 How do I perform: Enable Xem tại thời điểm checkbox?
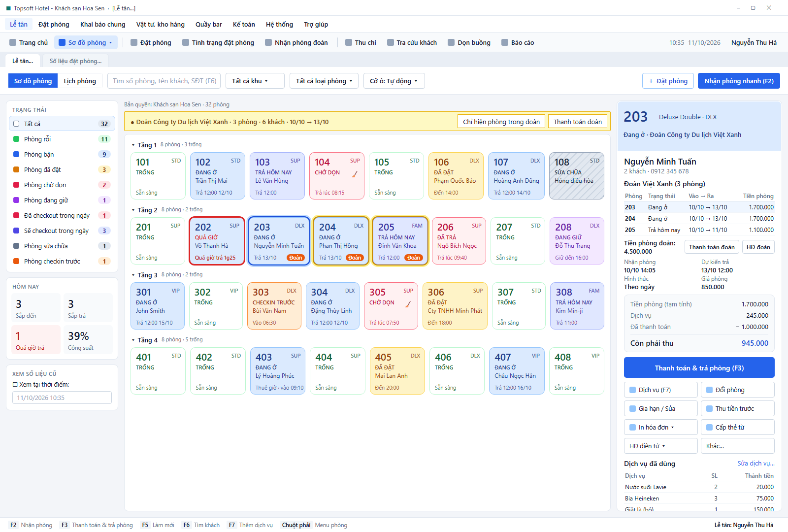coord(15,384)
